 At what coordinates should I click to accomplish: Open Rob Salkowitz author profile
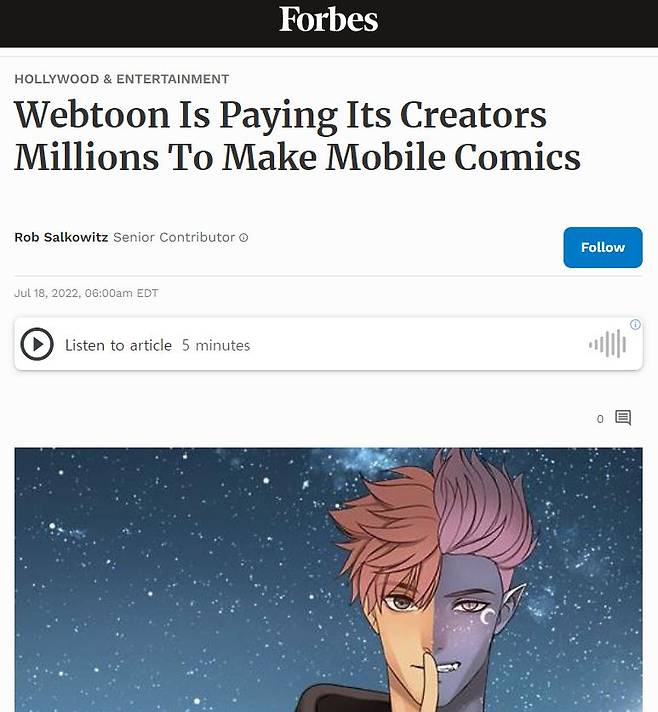tap(61, 237)
